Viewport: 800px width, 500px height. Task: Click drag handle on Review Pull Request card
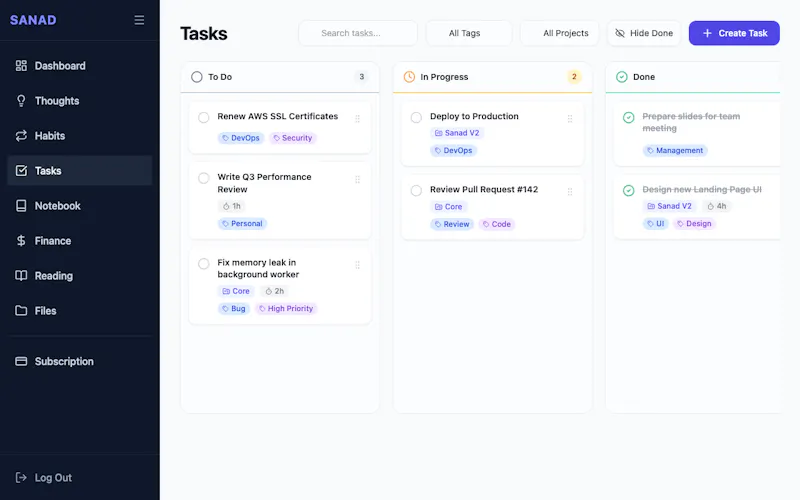(x=570, y=192)
